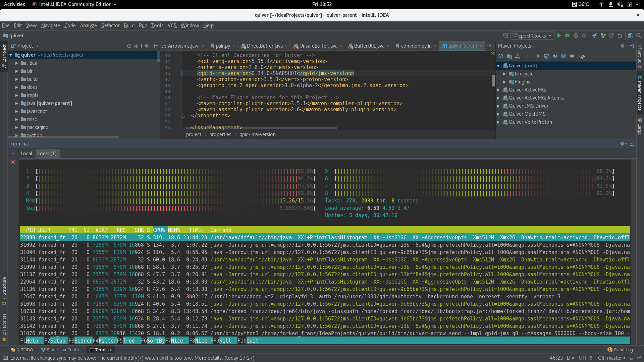Open Search Everywhere magnifier
This screenshot has height=362, width=644.
click(x=639, y=36)
